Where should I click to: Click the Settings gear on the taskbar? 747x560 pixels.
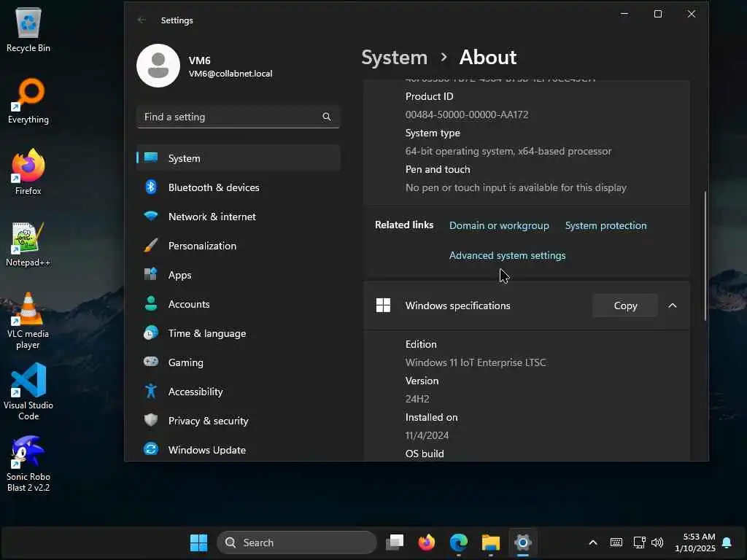(x=522, y=542)
